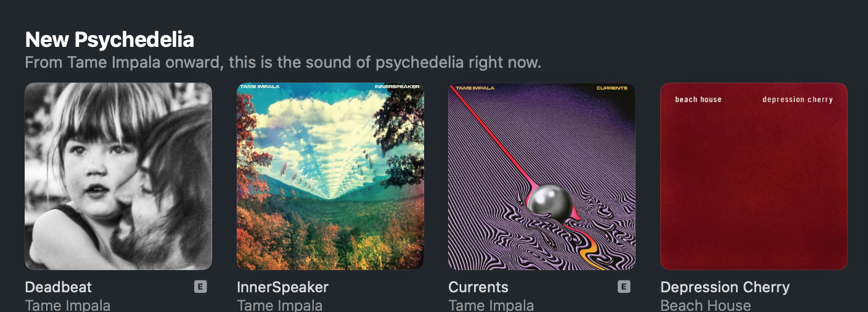868x312 pixels.
Task: Visit Tame Impala artist under InnerSpeaker
Action: tap(280, 305)
